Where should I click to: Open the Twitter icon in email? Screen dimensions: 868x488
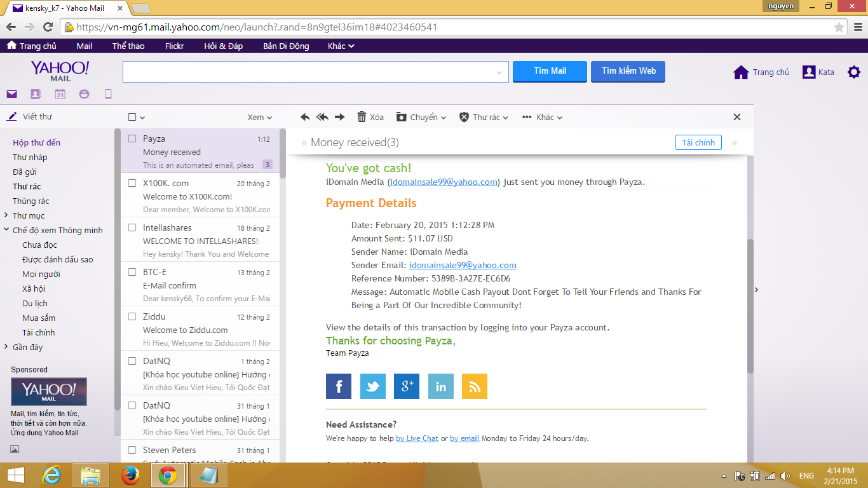(x=373, y=386)
